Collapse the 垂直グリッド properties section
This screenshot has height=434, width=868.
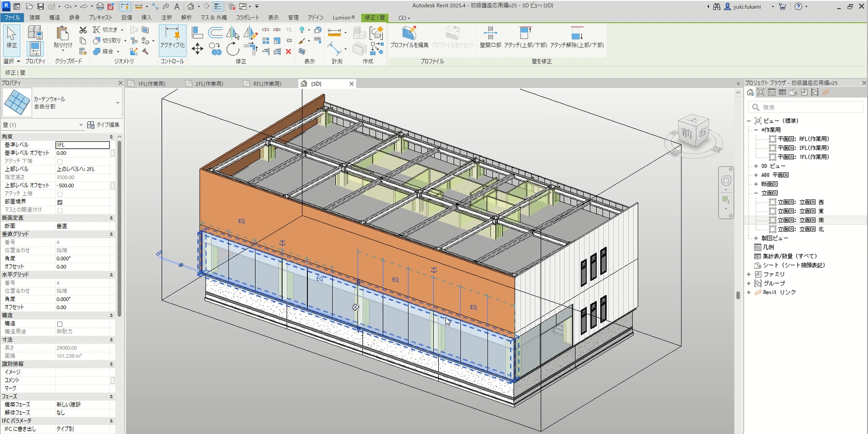[111, 234]
